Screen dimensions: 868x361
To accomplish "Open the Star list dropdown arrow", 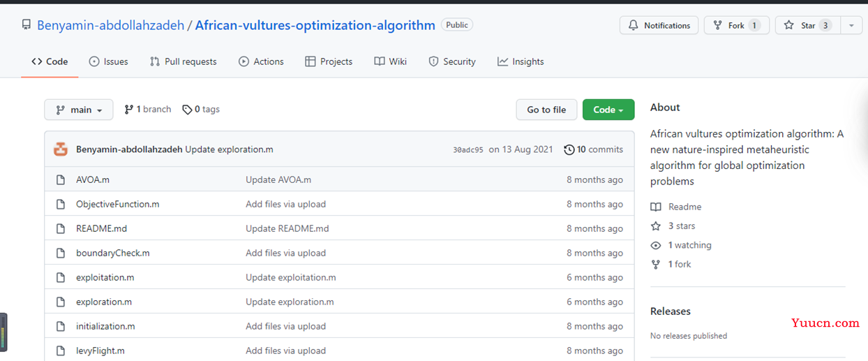I will [x=851, y=25].
